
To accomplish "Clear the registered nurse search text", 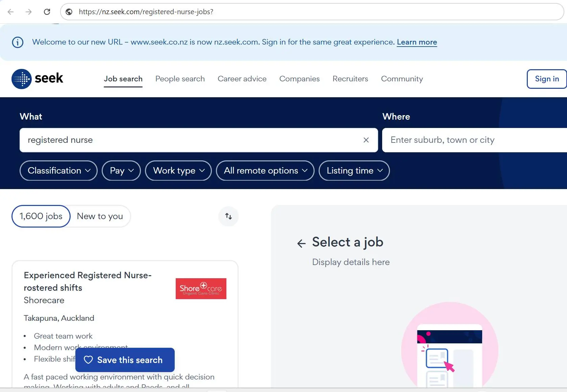I will point(366,140).
